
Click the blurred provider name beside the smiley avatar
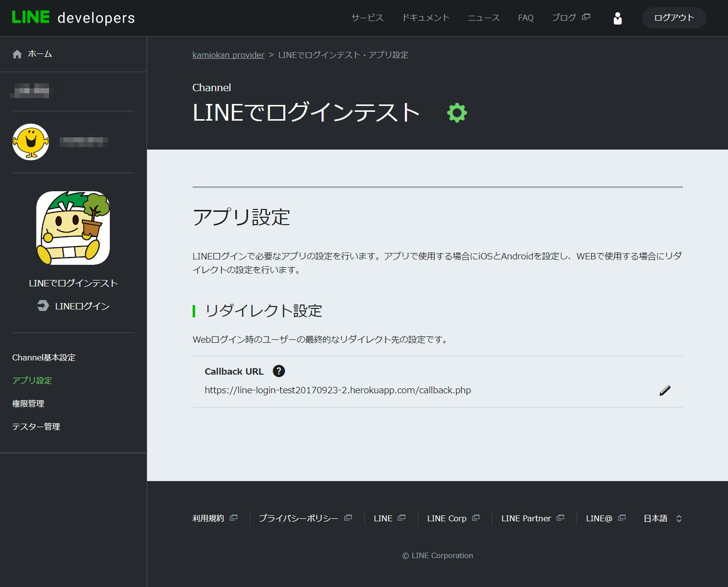tap(83, 142)
